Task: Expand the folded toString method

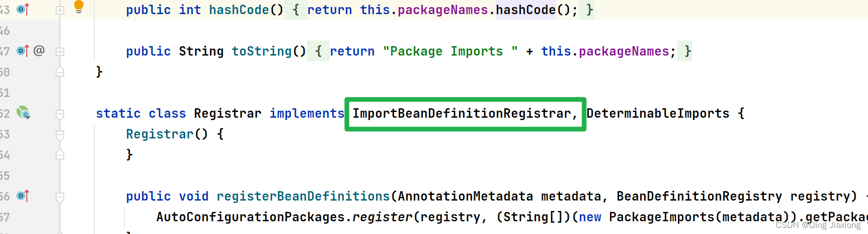Action: (60, 51)
